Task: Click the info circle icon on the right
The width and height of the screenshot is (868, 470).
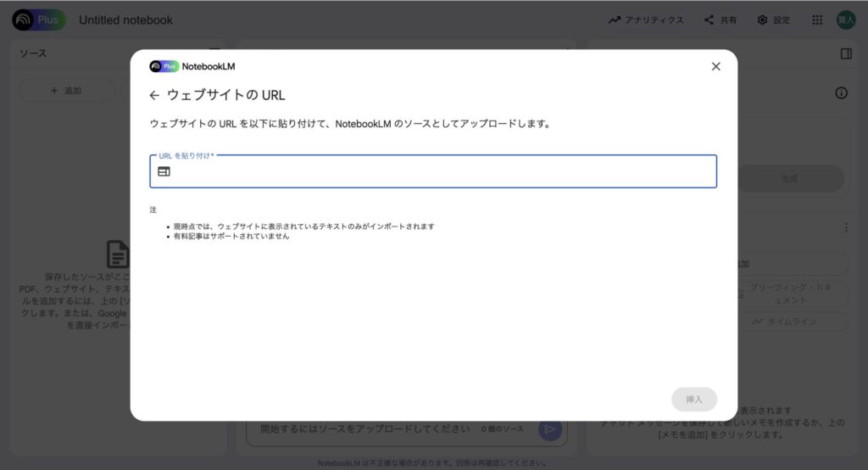Action: [x=841, y=93]
